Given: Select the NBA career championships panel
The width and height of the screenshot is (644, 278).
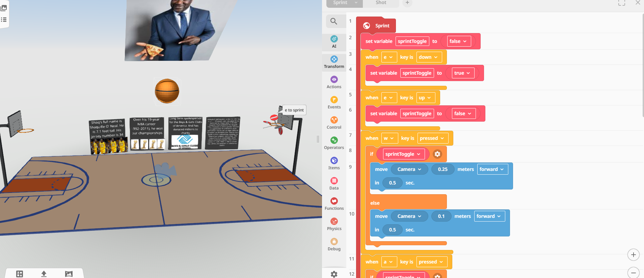Looking at the screenshot, I should (x=147, y=134).
